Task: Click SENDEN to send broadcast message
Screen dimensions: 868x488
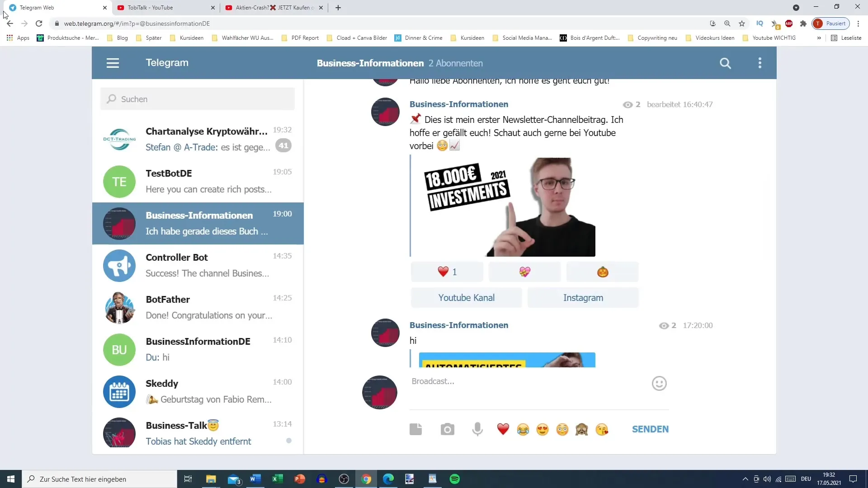Action: (650, 429)
